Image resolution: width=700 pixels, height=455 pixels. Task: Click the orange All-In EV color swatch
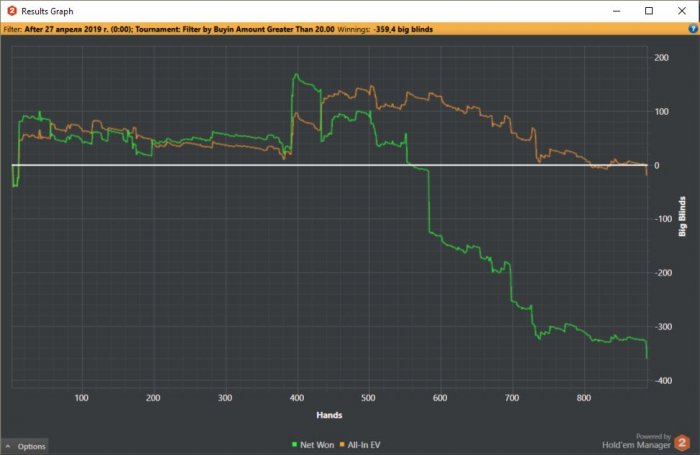(x=342, y=445)
